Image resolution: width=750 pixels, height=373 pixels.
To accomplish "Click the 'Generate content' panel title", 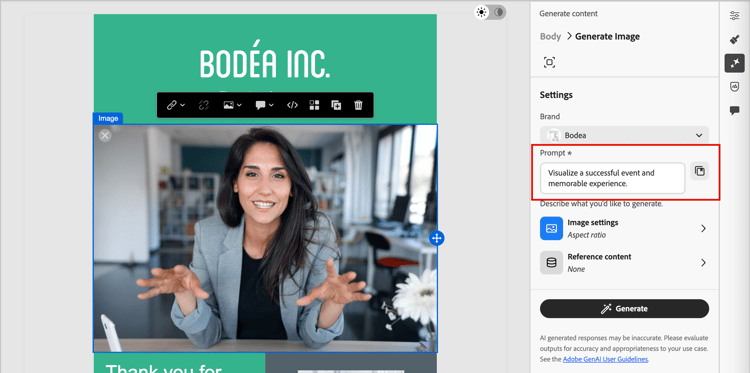I will [x=568, y=14].
